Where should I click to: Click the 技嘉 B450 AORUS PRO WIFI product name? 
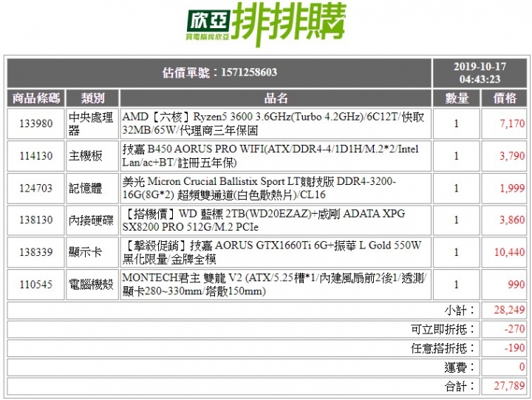click(x=270, y=156)
